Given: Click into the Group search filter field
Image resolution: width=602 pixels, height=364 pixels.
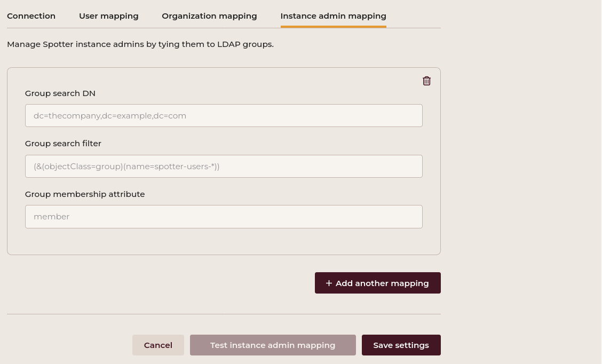Looking at the screenshot, I should [224, 167].
